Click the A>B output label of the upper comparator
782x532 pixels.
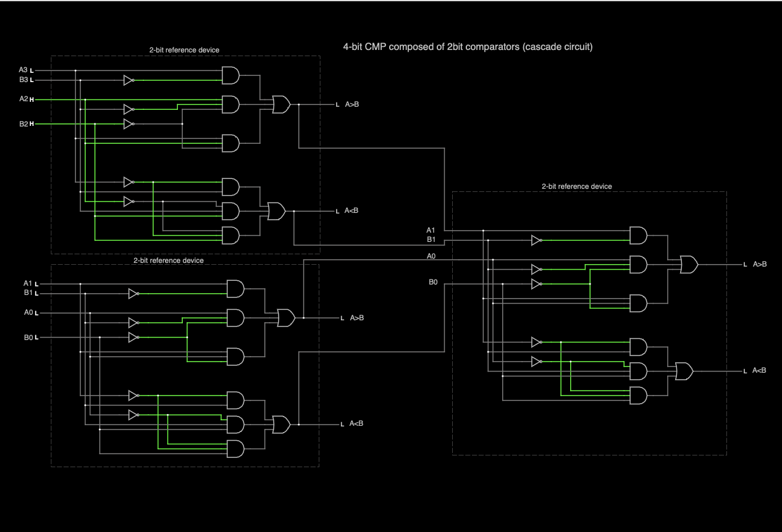(x=353, y=104)
